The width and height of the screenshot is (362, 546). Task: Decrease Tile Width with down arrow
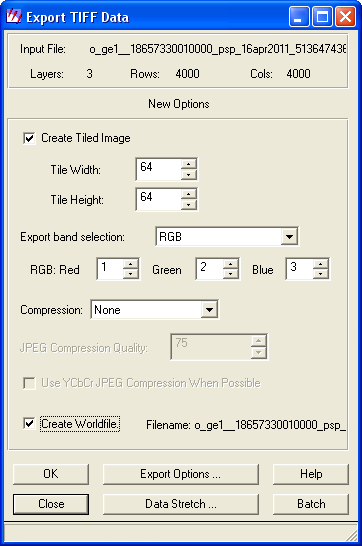pyautogui.click(x=189, y=174)
